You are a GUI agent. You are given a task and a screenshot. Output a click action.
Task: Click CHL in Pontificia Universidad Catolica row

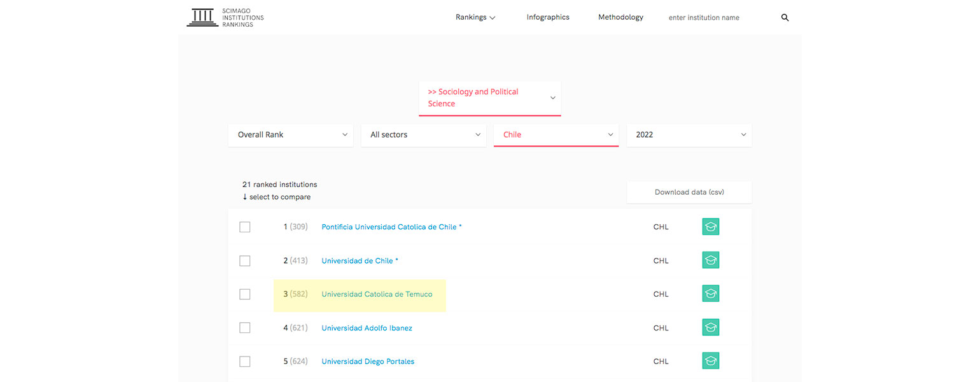[x=661, y=227]
